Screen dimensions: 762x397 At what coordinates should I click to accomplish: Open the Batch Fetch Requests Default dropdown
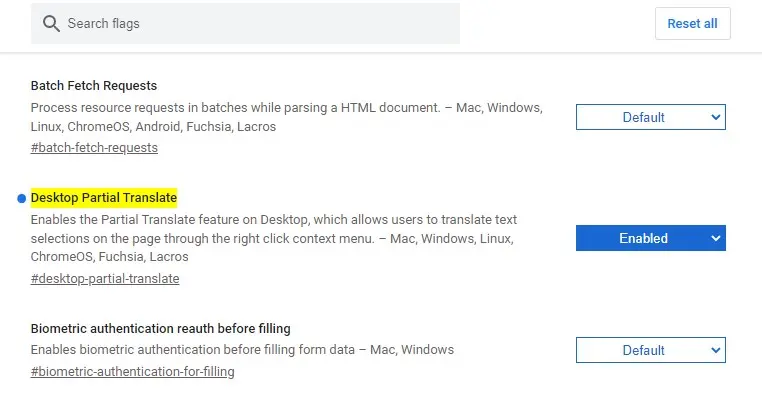click(x=650, y=117)
